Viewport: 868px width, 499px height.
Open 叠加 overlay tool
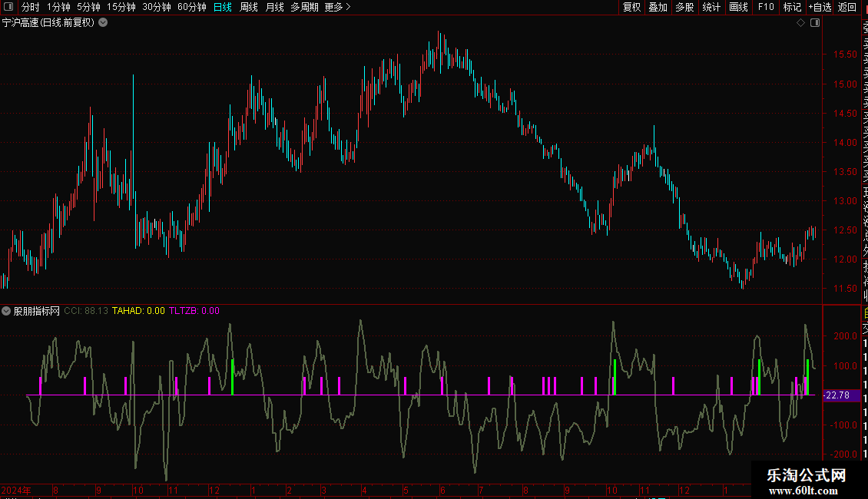658,7
